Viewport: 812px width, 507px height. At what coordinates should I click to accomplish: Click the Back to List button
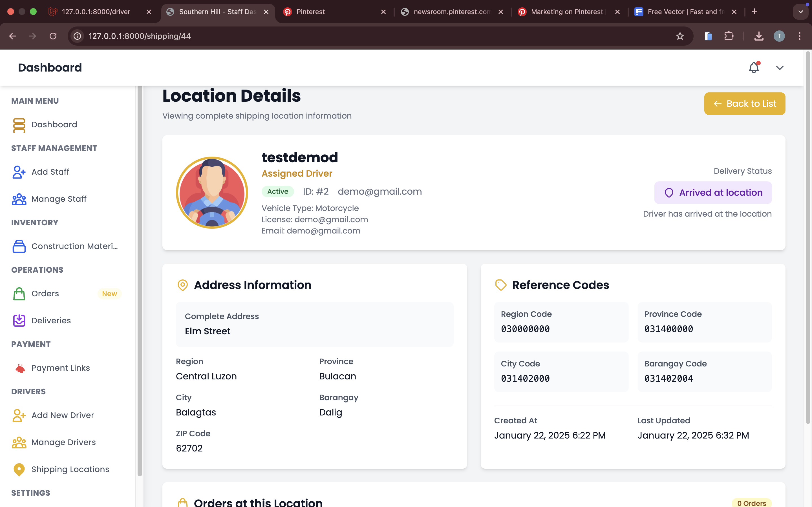click(x=744, y=104)
